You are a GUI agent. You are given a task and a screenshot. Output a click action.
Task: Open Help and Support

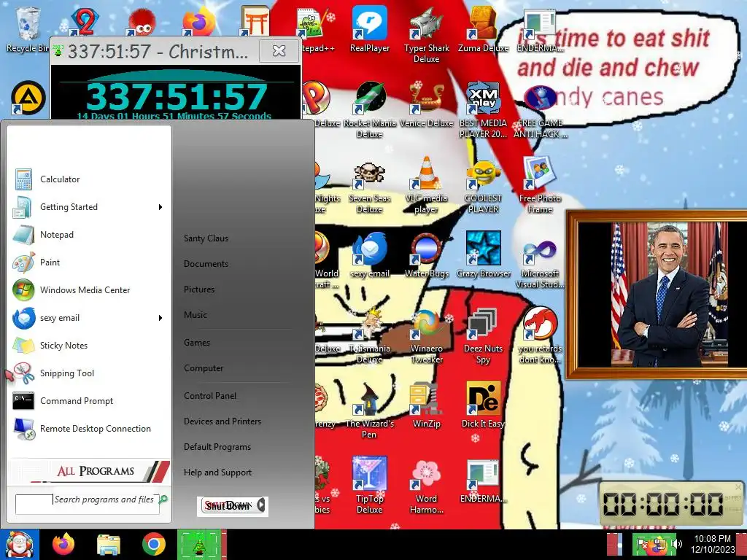(217, 472)
